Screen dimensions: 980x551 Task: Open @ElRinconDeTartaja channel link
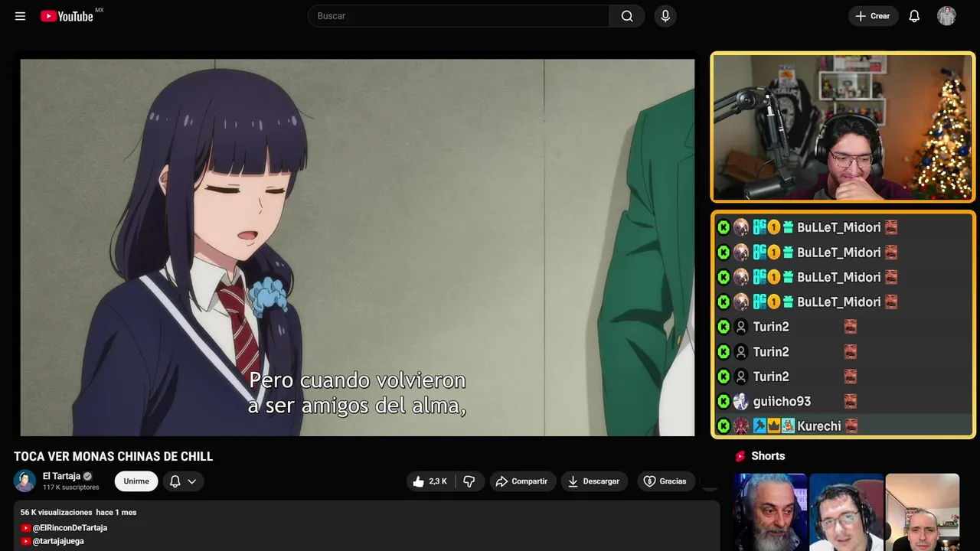[70, 528]
